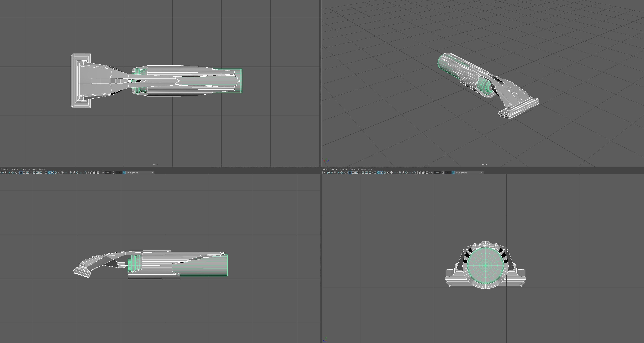Click the Show menu in the top viewport
Viewport: 644px width, 343px height.
coord(23,169)
